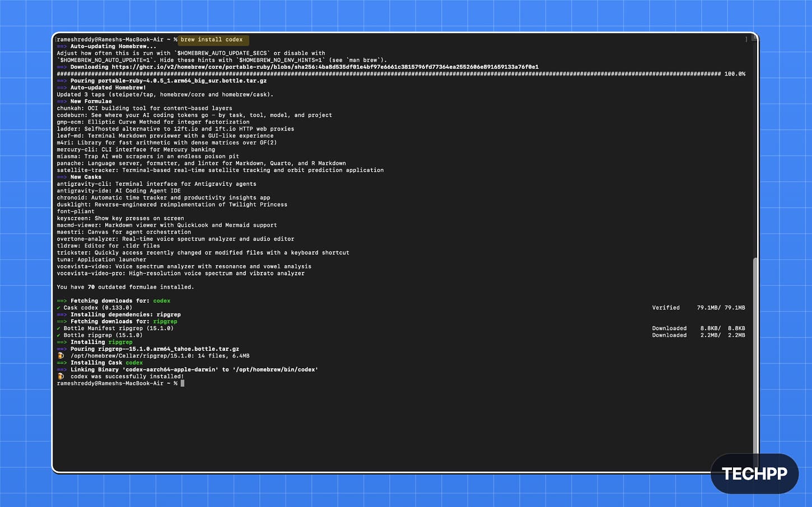Click the 'panache: Language server' row
Screen dimensions: 812x507
coord(201,163)
